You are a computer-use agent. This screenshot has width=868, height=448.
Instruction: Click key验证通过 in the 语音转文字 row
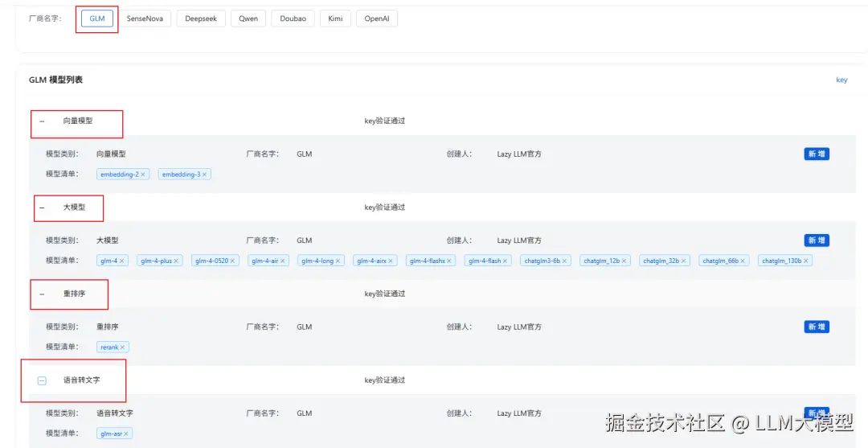click(x=385, y=380)
